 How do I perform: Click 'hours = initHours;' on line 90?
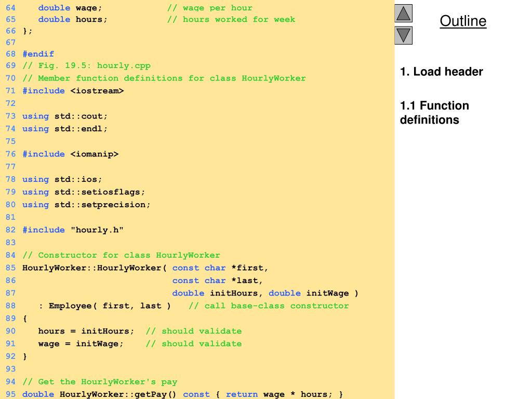(86, 331)
